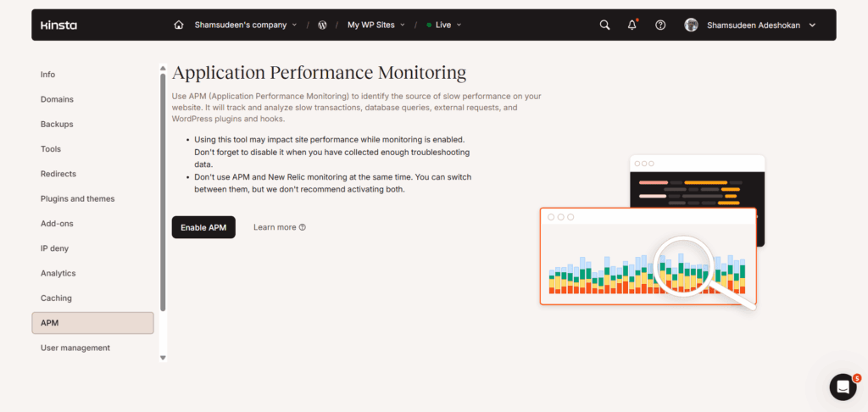Viewport: 868px width, 412px height.
Task: Open the search magnifier icon
Action: [x=605, y=25]
